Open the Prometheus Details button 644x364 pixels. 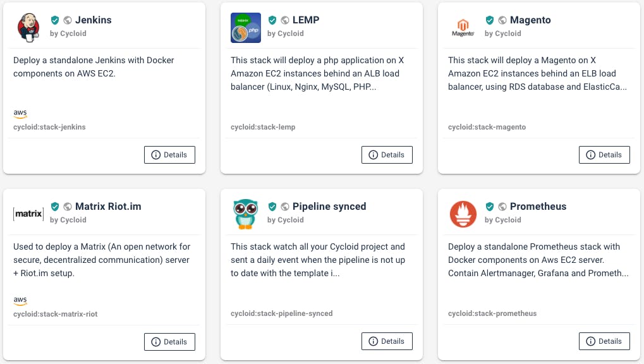[x=604, y=341]
